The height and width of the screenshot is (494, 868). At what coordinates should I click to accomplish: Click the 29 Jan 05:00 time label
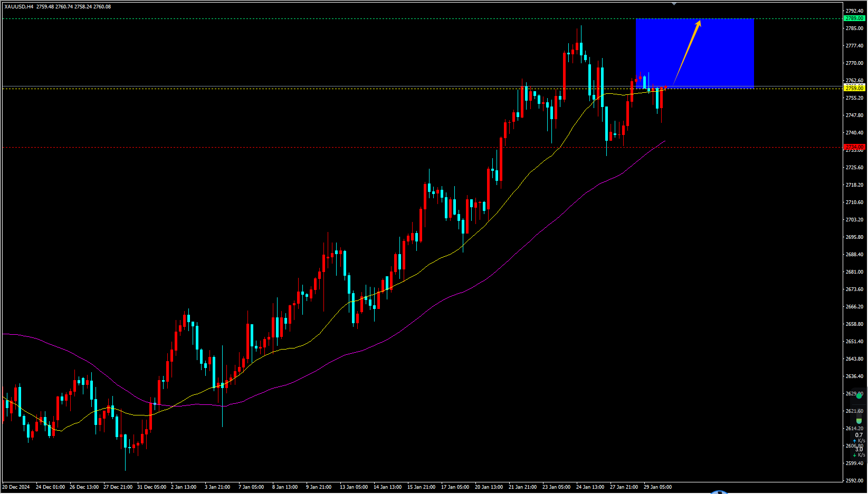click(x=657, y=487)
